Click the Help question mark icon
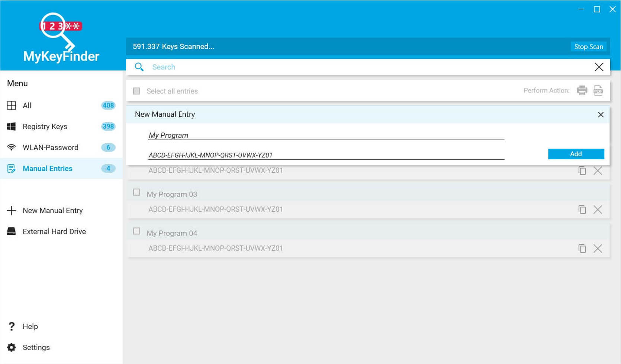621x364 pixels. click(x=12, y=326)
